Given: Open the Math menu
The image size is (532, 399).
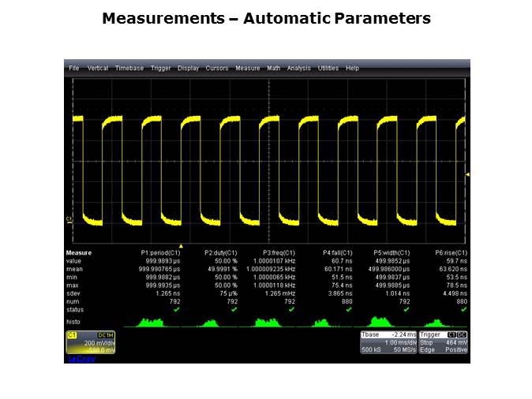Looking at the screenshot, I should [273, 69].
